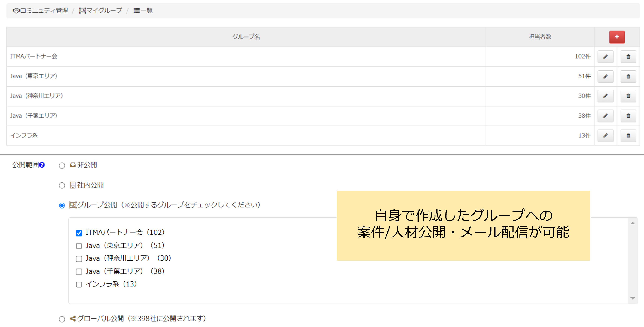Select the 非公開 radio option
Viewport: 644px width, 327px height.
pos(62,166)
